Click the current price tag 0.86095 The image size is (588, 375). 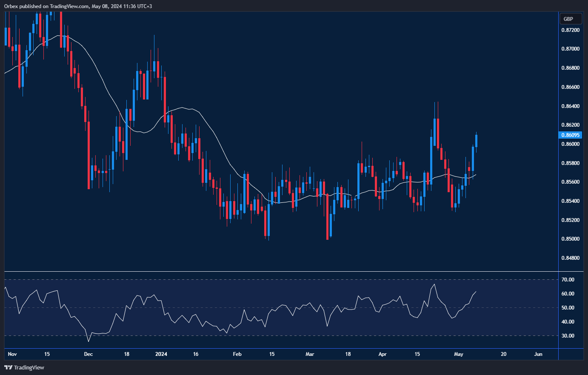pos(571,135)
